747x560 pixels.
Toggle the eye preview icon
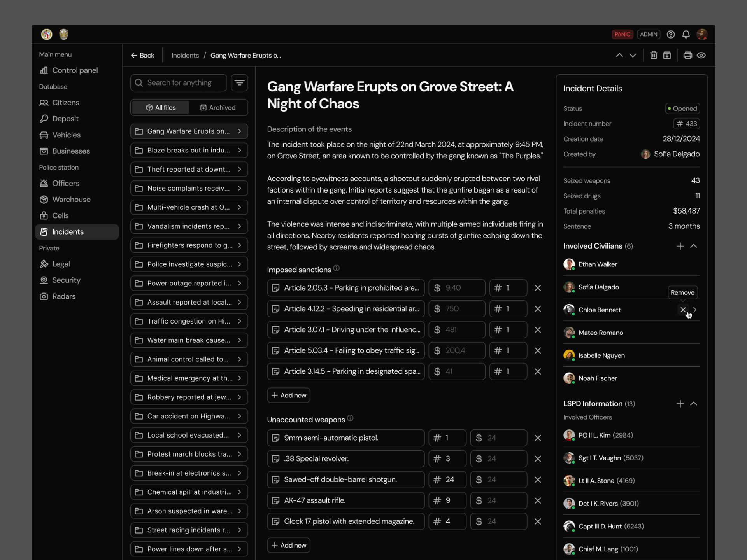tap(701, 55)
